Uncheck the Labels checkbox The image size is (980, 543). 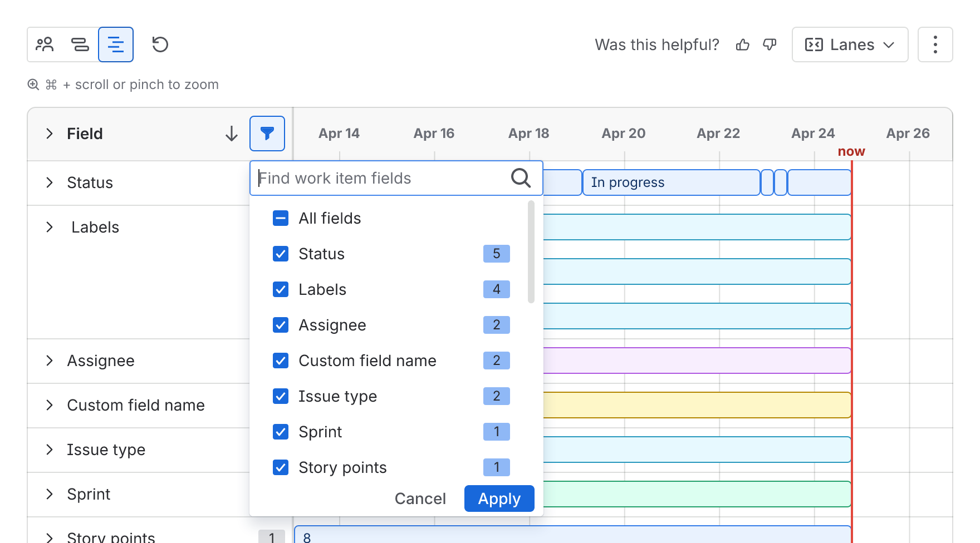281,289
